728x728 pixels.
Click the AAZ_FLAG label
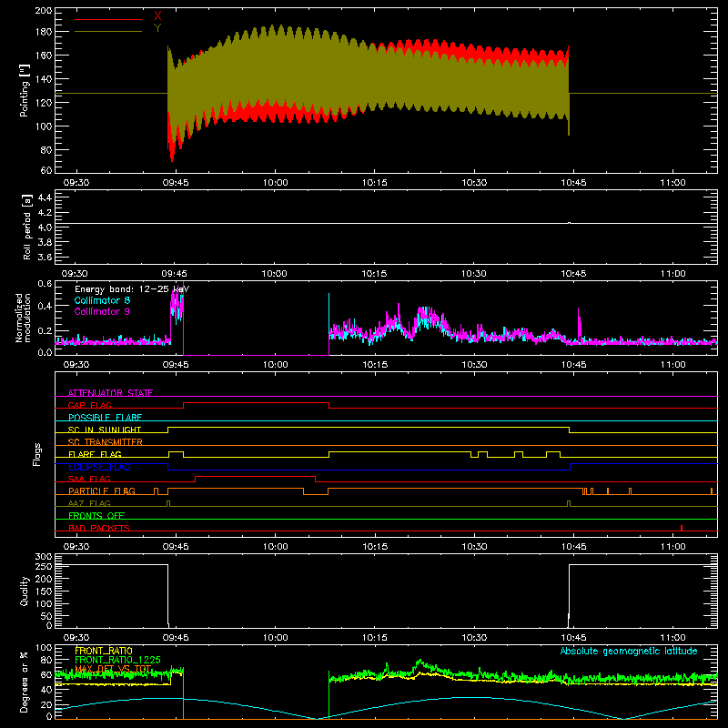89,503
